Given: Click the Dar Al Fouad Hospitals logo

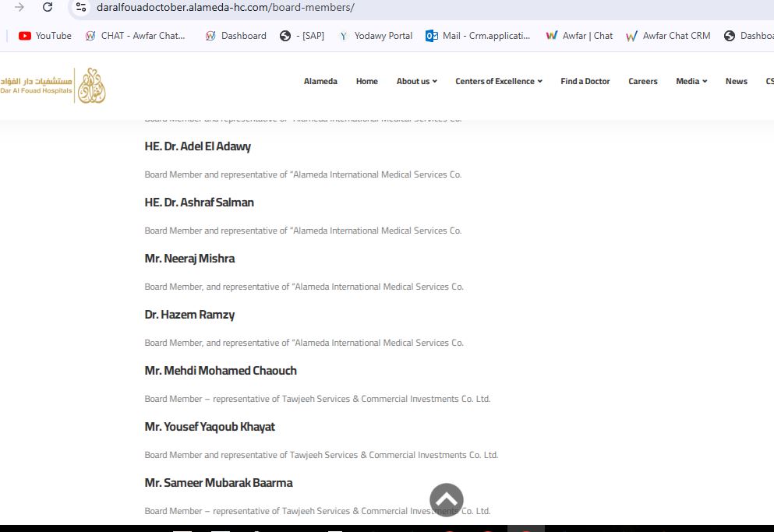Looking at the screenshot, I should click(53, 86).
